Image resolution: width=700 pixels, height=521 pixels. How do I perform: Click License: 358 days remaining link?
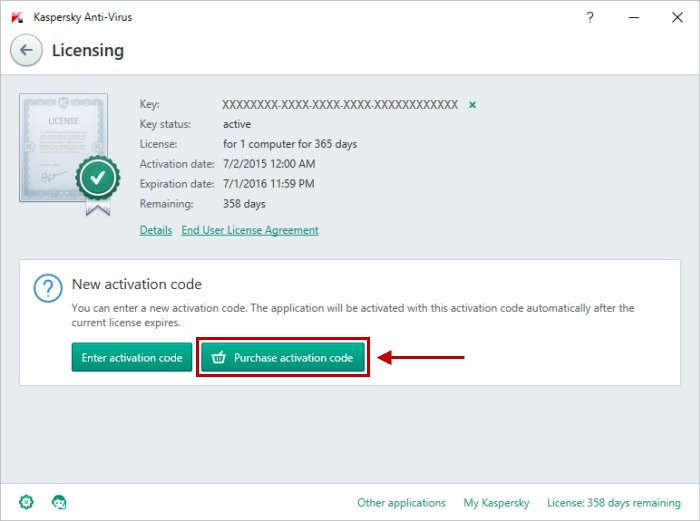[x=614, y=503]
